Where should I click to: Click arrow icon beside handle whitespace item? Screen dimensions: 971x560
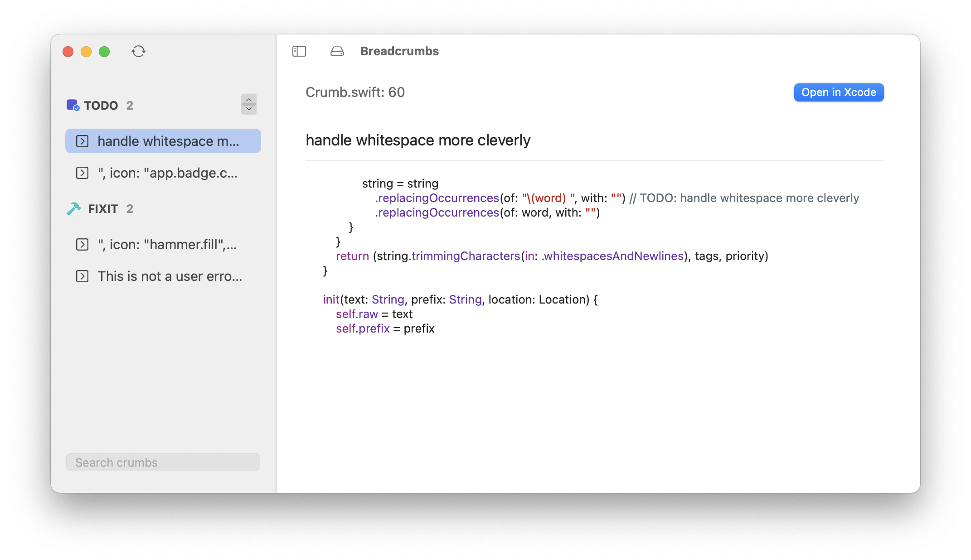82,141
